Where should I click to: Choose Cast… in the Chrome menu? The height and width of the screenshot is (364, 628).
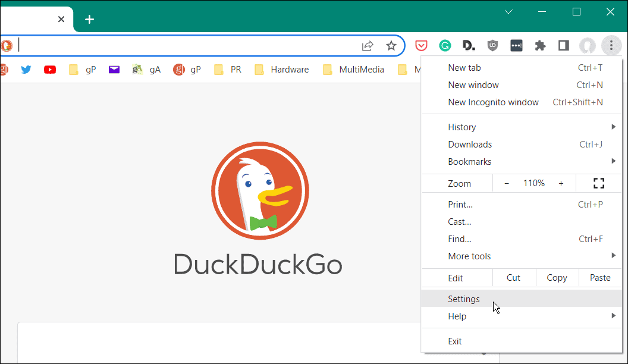point(522,222)
